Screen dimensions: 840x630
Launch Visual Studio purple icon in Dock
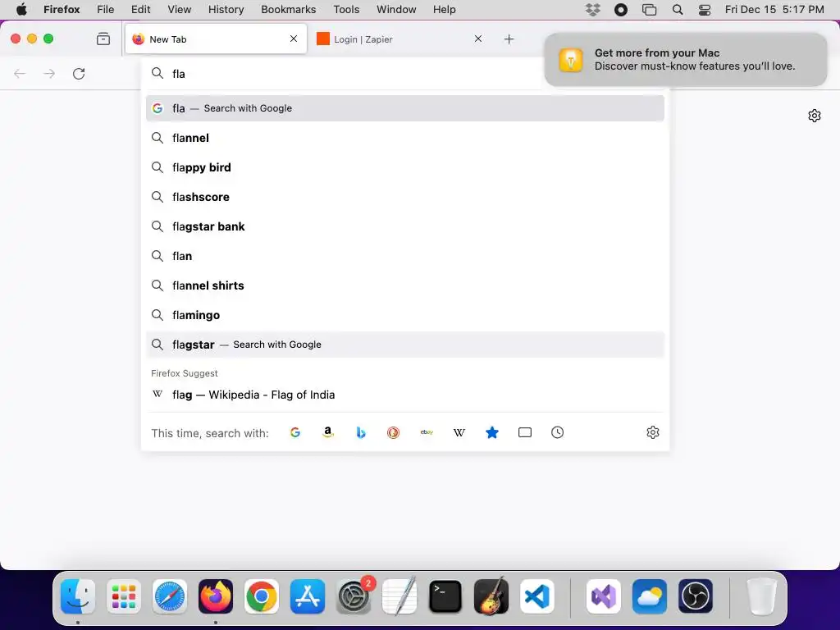pyautogui.click(x=604, y=596)
